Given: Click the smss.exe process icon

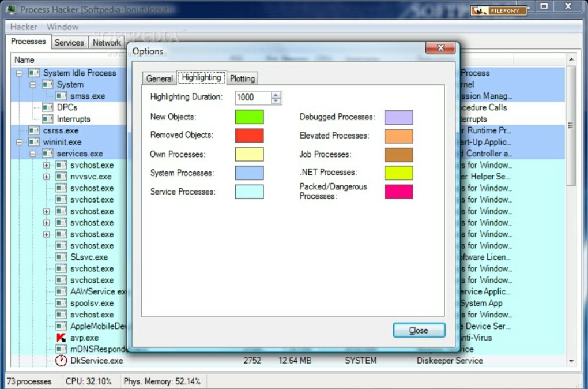Looking at the screenshot, I should point(61,96).
